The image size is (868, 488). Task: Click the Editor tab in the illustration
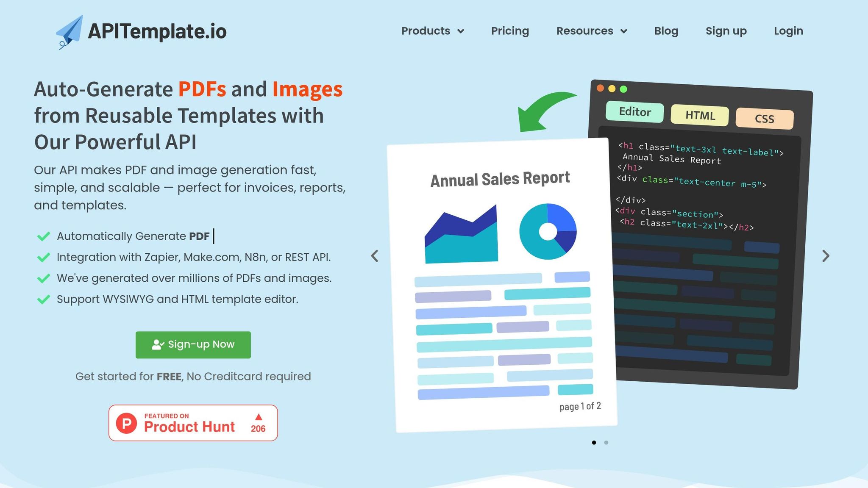[635, 112]
